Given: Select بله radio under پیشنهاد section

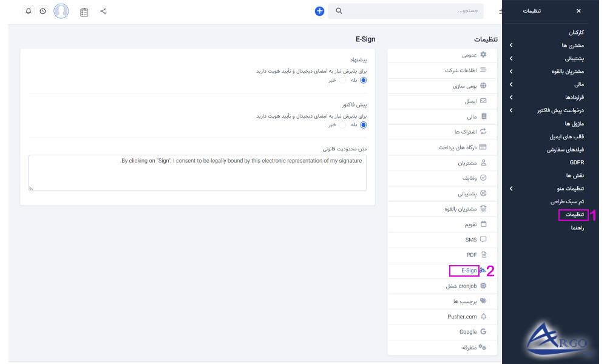Looking at the screenshot, I should pyautogui.click(x=363, y=80).
